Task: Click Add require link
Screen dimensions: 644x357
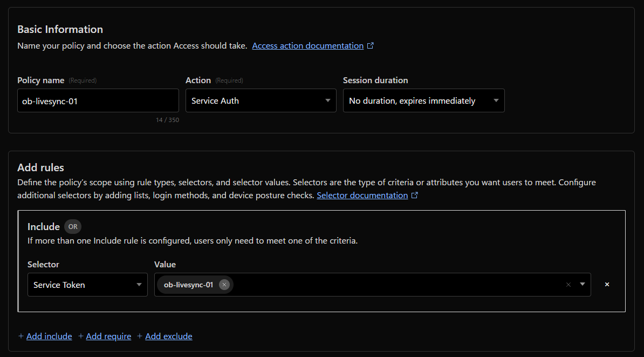Action: [x=108, y=336]
